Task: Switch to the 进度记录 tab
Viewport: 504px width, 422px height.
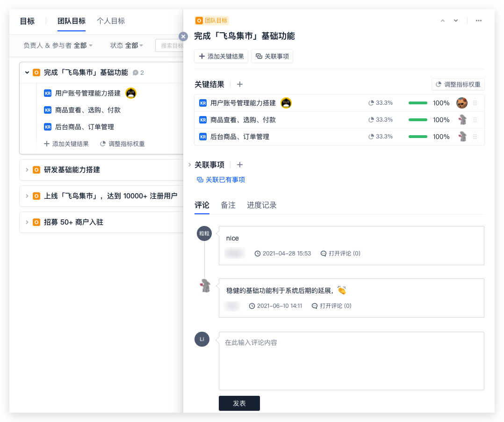Action: [261, 205]
